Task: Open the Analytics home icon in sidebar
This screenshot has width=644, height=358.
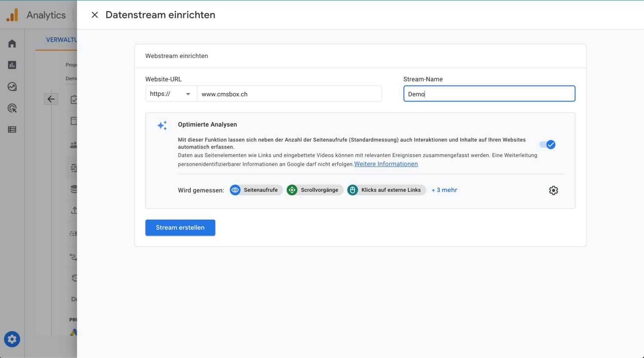Action: pyautogui.click(x=12, y=44)
